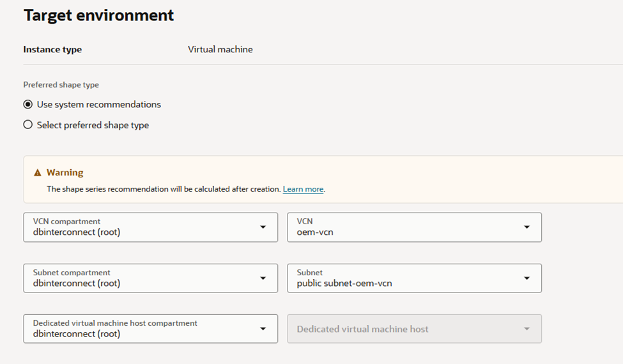
Task: Click the Target environment heading
Action: [x=98, y=15]
